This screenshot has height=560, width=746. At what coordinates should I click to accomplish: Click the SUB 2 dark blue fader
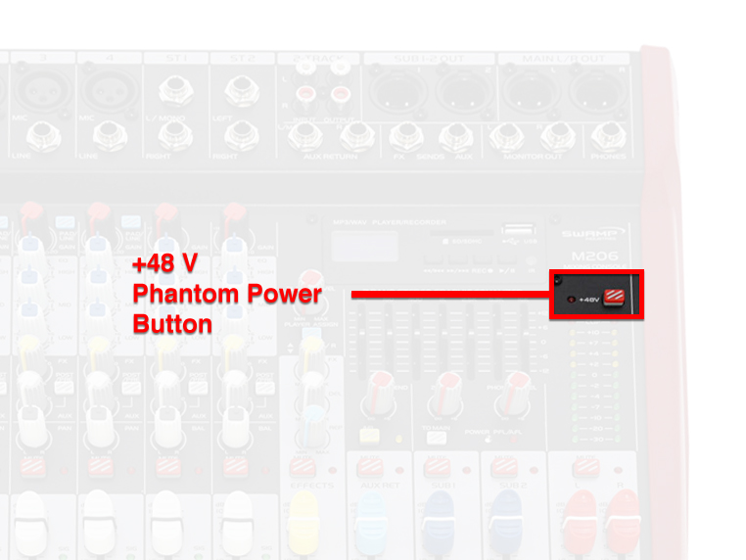click(506, 523)
